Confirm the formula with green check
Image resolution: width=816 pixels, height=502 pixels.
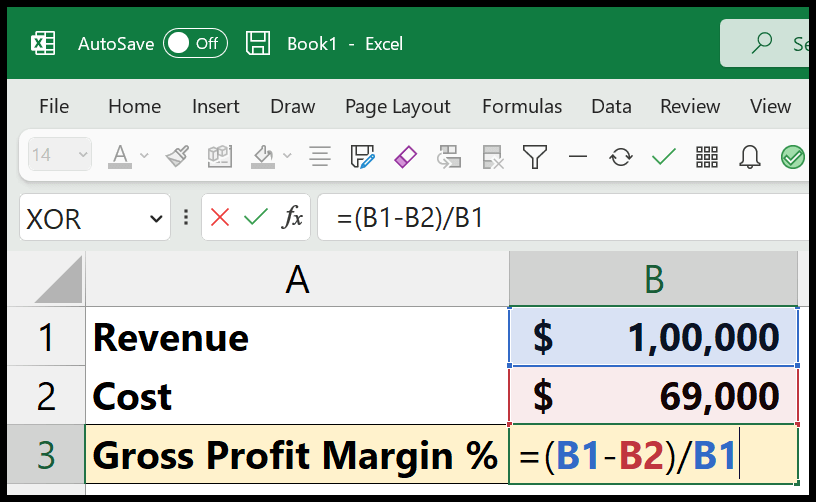point(256,217)
